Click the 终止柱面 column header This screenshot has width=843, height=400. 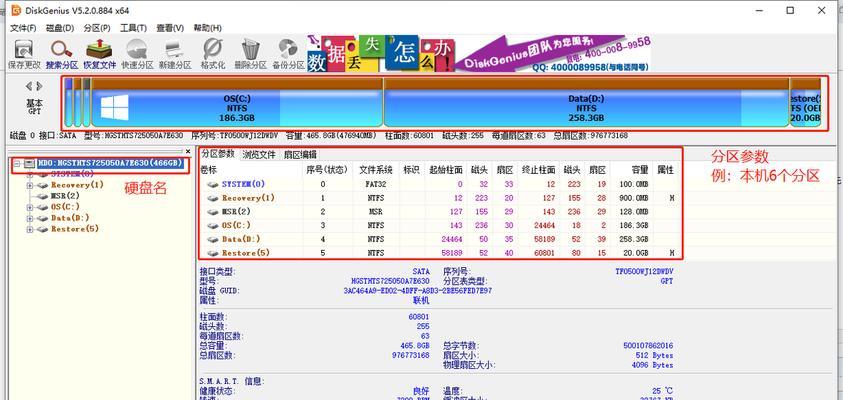click(x=538, y=170)
